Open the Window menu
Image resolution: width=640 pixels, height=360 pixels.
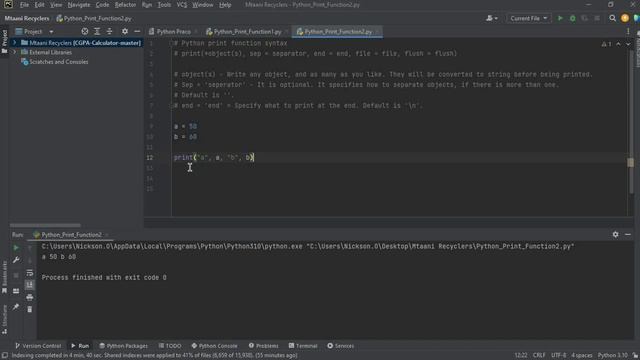tap(202, 5)
